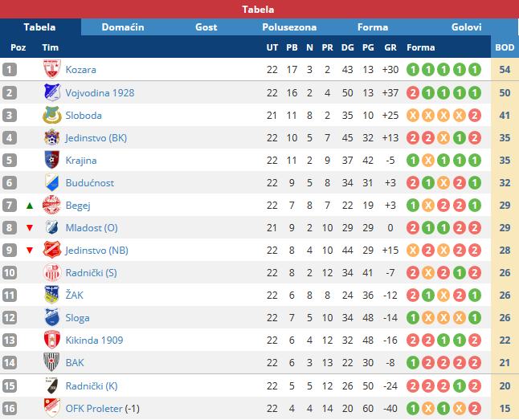Click the Begej team logo
Image resolution: width=519 pixels, height=420 pixels.
click(x=51, y=205)
